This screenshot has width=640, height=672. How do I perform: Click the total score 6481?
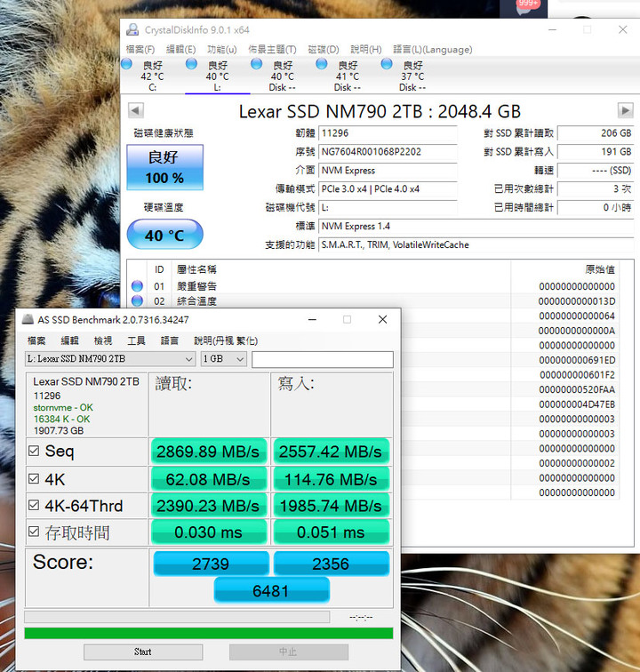(x=271, y=590)
